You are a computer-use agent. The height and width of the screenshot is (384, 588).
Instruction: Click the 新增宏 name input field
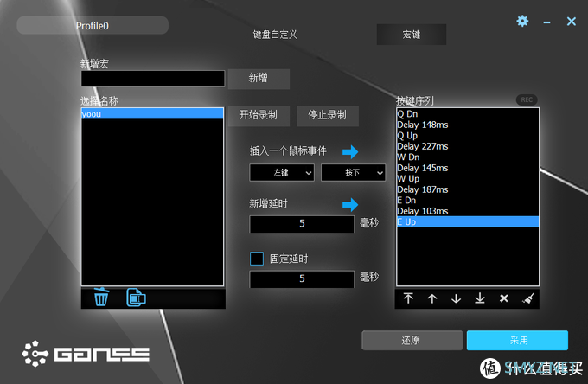152,79
